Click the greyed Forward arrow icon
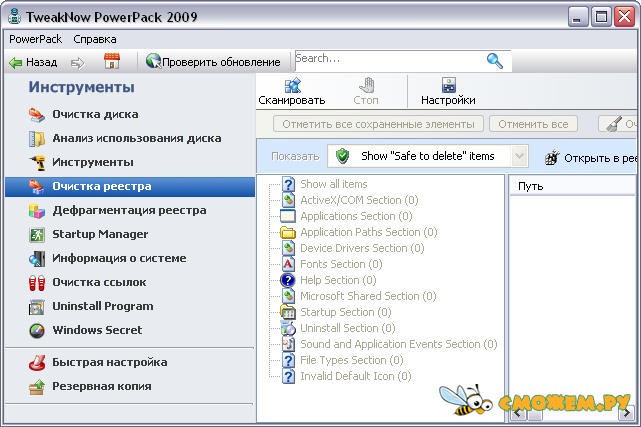The image size is (641, 427). point(77,63)
